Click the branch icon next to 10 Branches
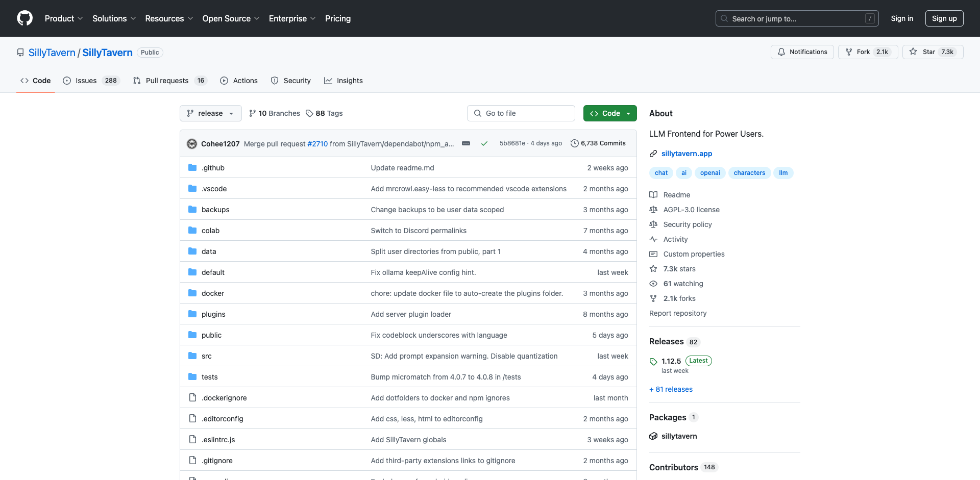 click(x=252, y=113)
